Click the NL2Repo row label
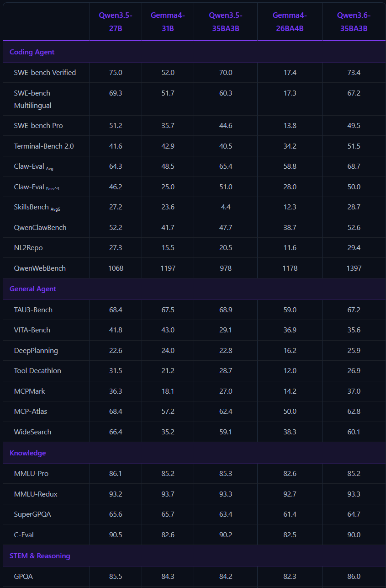The width and height of the screenshot is (386, 588). (28, 248)
